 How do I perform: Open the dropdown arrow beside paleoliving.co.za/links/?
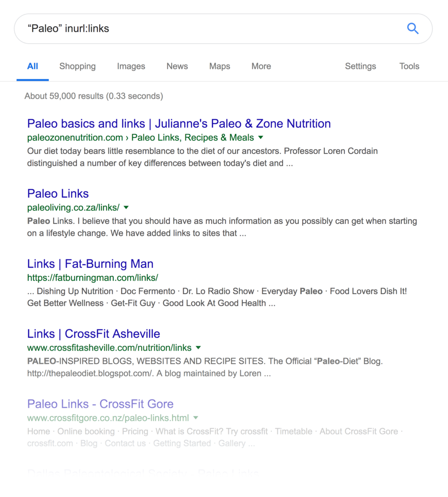126,207
